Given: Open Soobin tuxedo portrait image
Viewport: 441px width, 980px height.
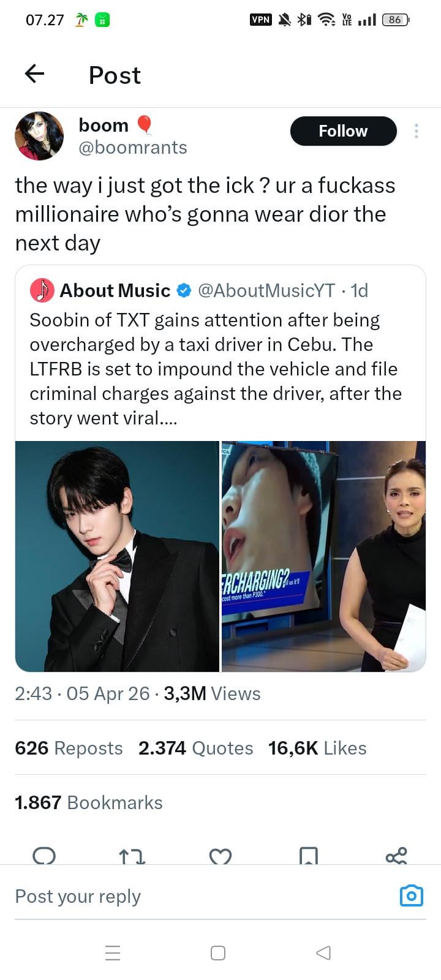Looking at the screenshot, I should (117, 556).
